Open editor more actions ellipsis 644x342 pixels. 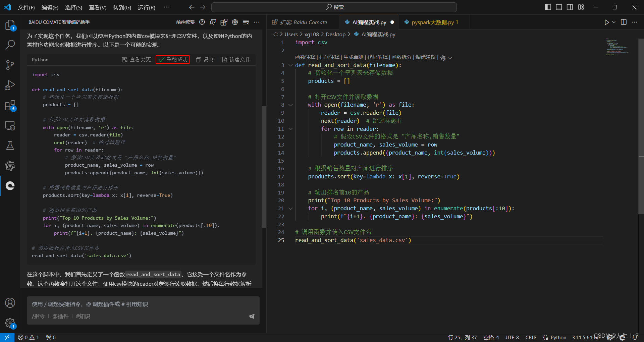tap(634, 22)
